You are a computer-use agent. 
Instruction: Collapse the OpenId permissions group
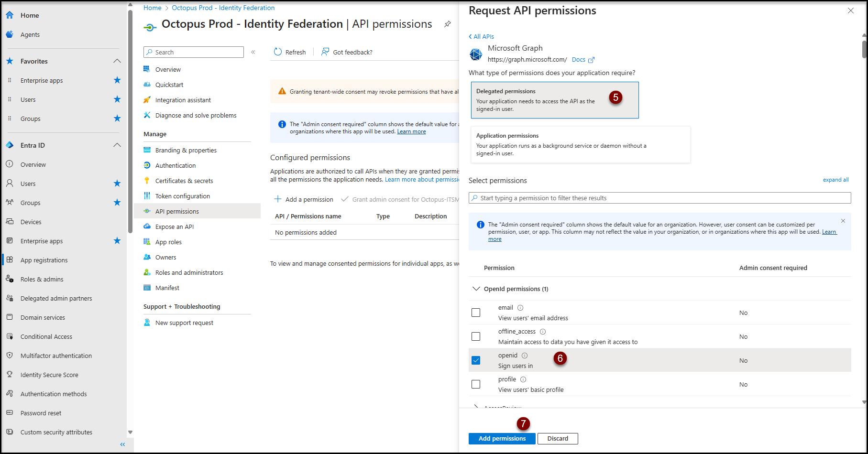coord(476,289)
